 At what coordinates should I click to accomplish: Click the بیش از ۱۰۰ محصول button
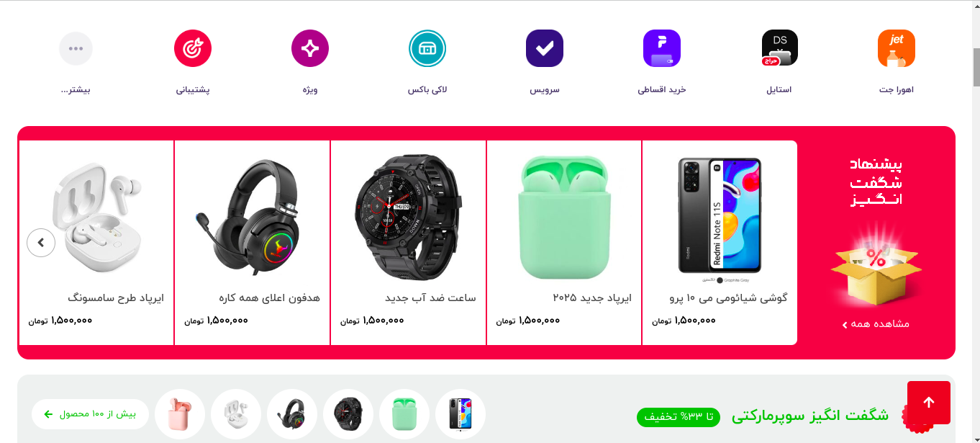coord(90,414)
